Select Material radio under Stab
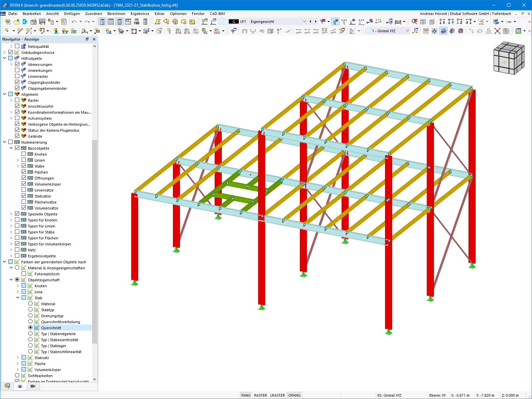The height and width of the screenshot is (399, 532). (x=31, y=304)
